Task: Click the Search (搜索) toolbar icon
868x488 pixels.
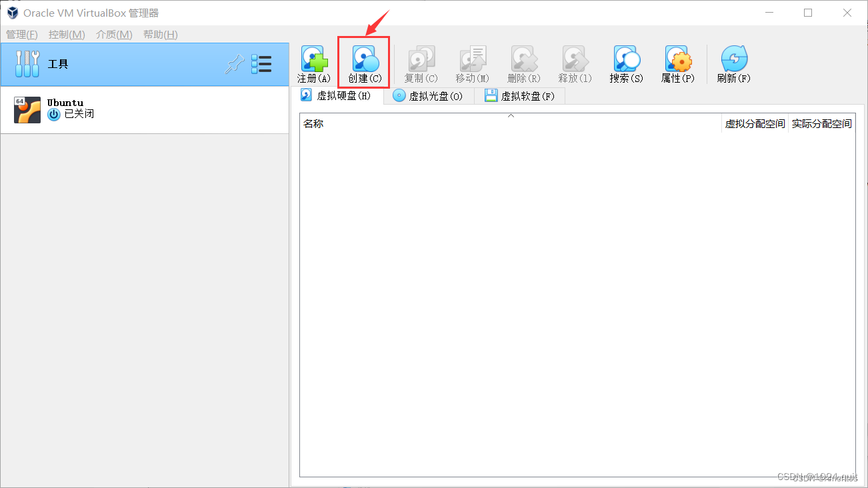Action: (627, 59)
